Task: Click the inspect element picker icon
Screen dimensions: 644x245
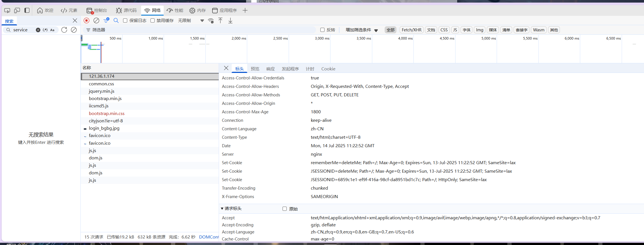Action: tap(7, 10)
